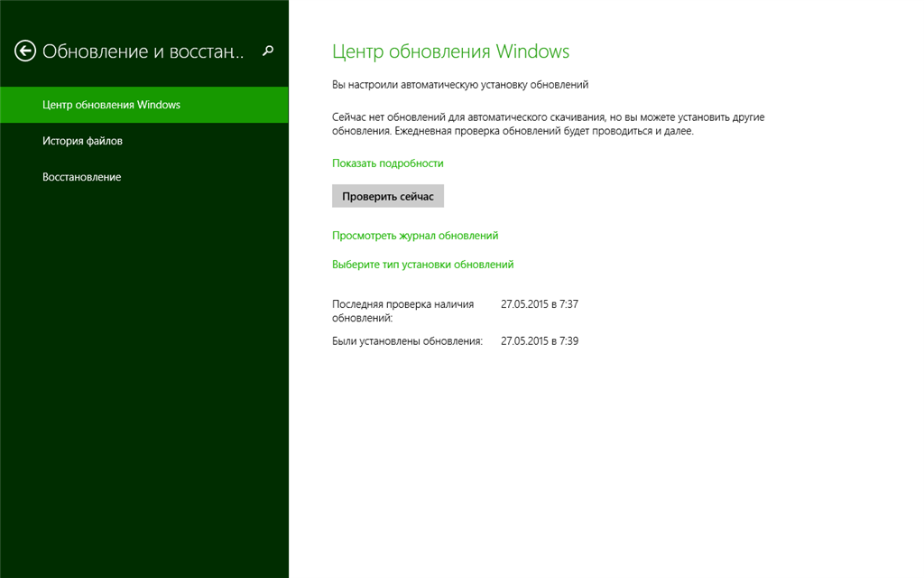
Task: Open Выберите тип установки обновлений link
Action: (x=422, y=265)
